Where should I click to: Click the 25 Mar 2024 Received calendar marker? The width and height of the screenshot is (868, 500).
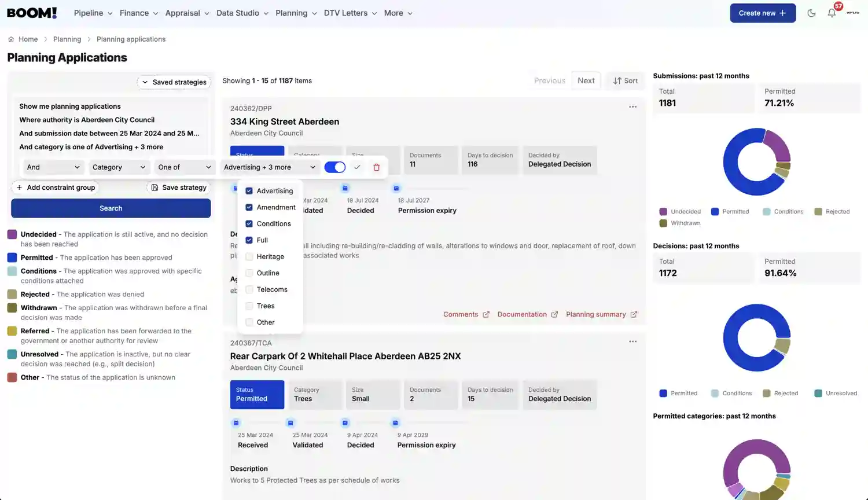click(x=236, y=423)
